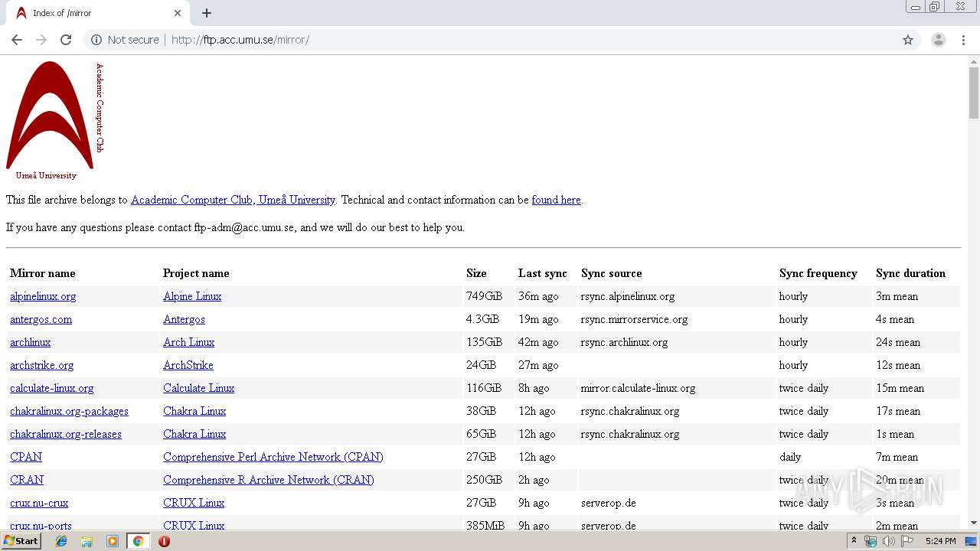Open the alpinelinux.org mirror

[43, 296]
